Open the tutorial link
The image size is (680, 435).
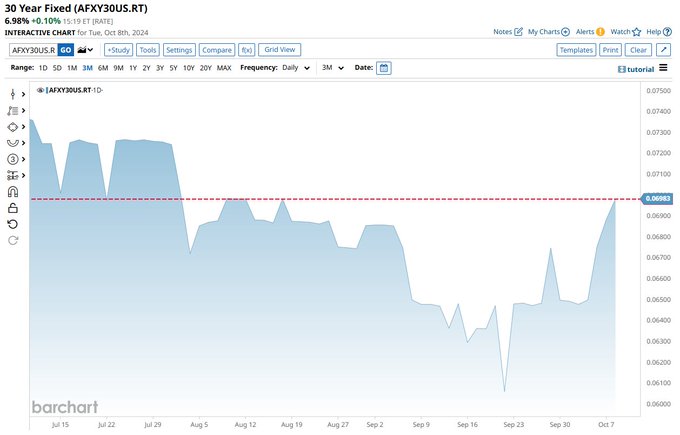coord(636,69)
